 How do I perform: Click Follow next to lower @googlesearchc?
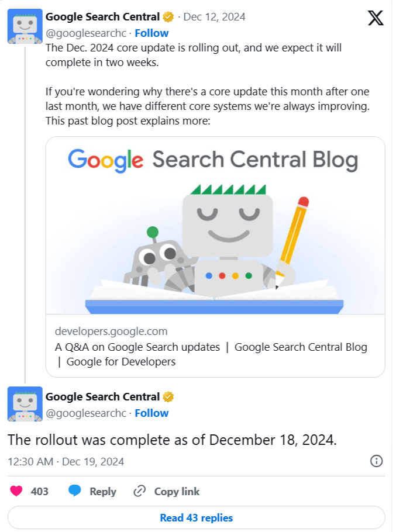(151, 413)
